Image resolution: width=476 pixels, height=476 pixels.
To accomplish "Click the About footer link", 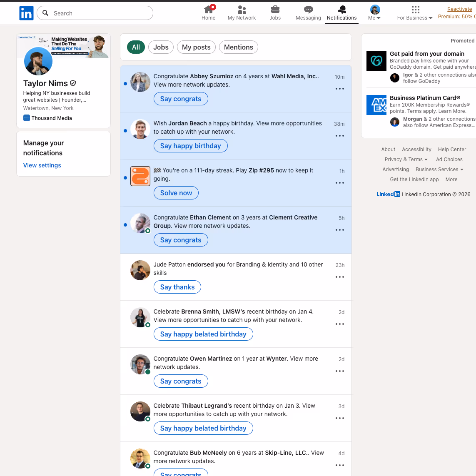I will click(x=388, y=150).
